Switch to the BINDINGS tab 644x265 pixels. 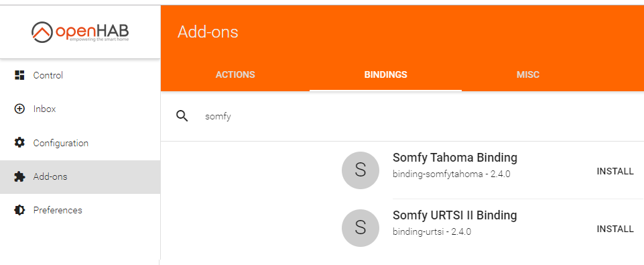pos(385,75)
